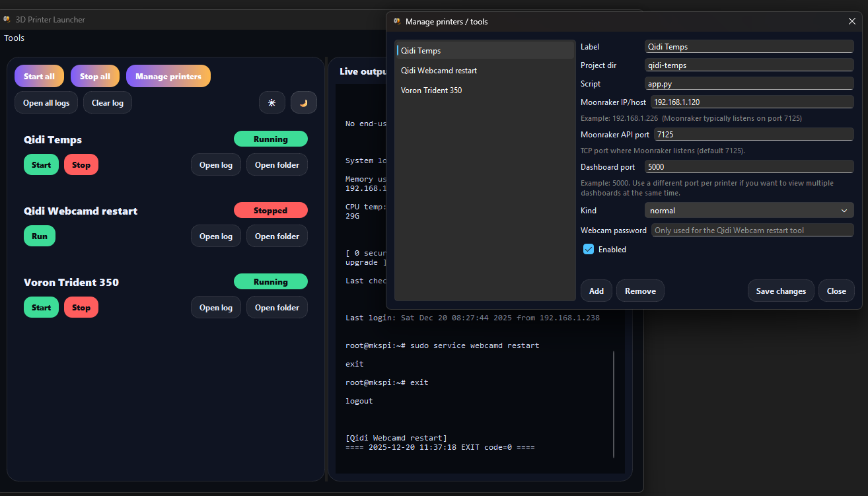The width and height of the screenshot is (868, 496).
Task: Open folder for Qidi Temps
Action: coord(277,164)
